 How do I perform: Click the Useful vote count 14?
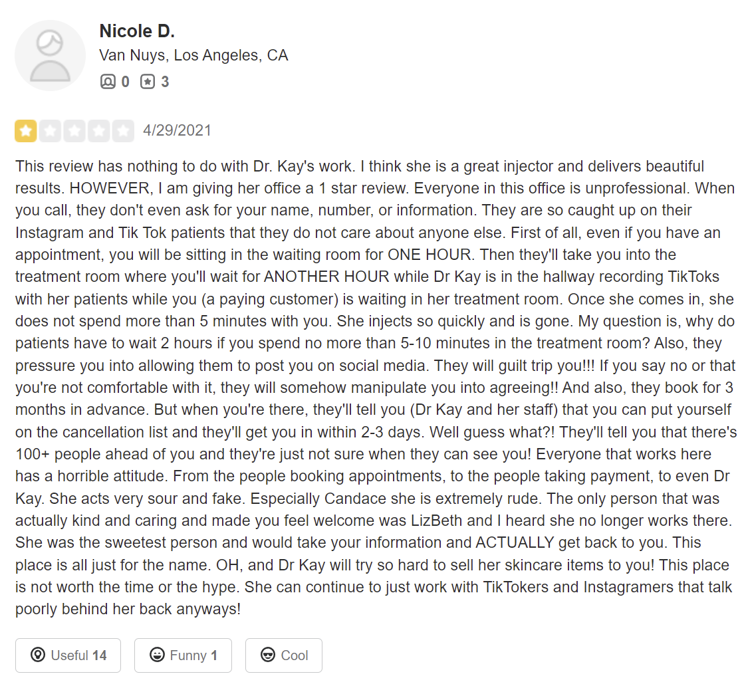[99, 655]
